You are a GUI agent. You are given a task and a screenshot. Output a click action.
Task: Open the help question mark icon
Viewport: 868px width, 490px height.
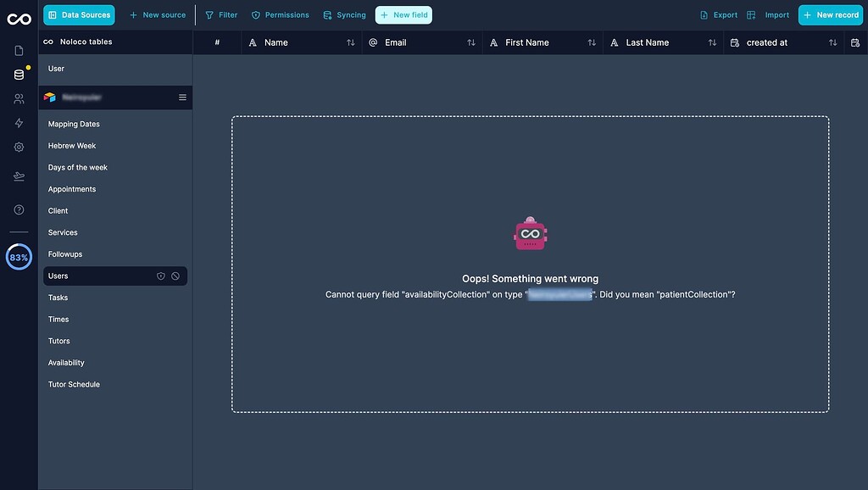19,209
